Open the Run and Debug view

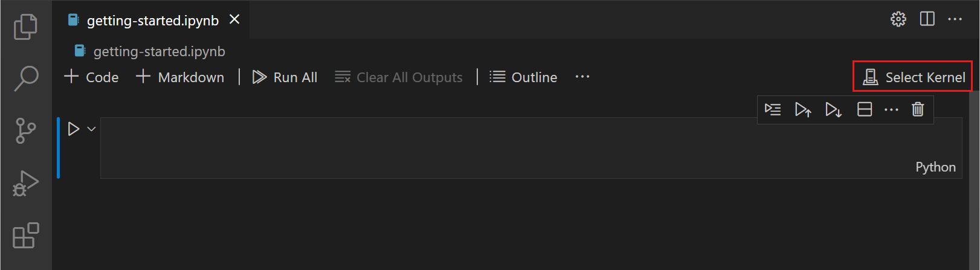25,183
